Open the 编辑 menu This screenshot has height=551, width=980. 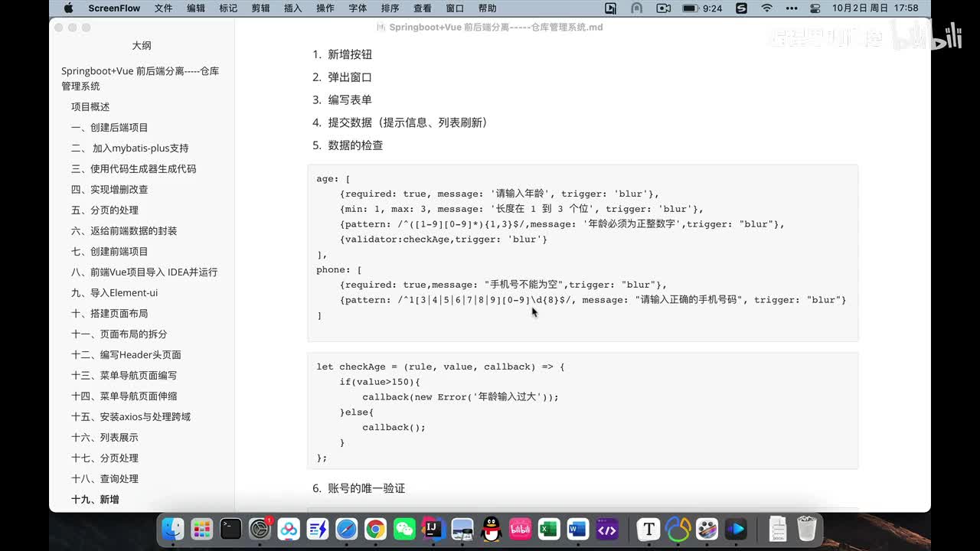click(196, 8)
